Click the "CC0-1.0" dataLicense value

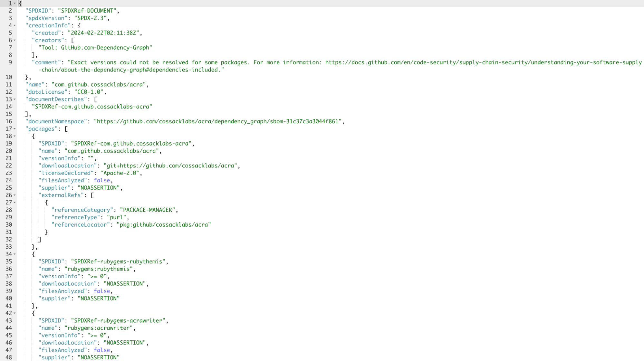(x=89, y=92)
